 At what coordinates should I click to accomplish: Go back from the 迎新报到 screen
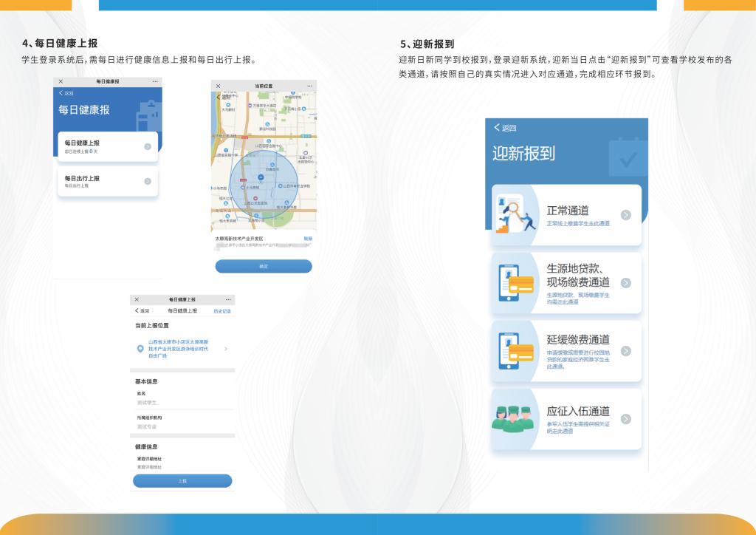click(x=506, y=128)
